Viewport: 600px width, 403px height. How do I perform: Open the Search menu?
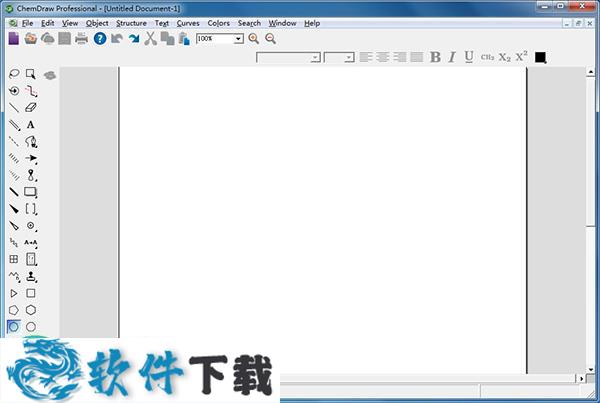pyautogui.click(x=249, y=23)
